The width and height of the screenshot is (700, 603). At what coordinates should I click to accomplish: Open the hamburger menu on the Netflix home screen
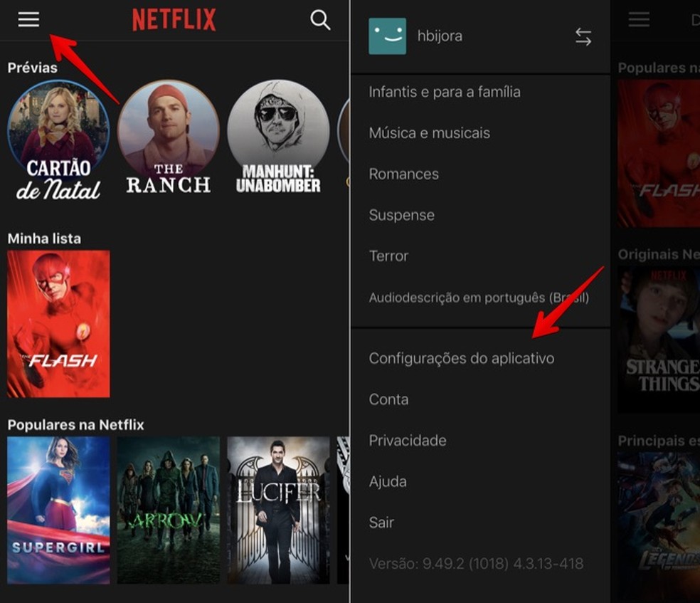coord(28,20)
